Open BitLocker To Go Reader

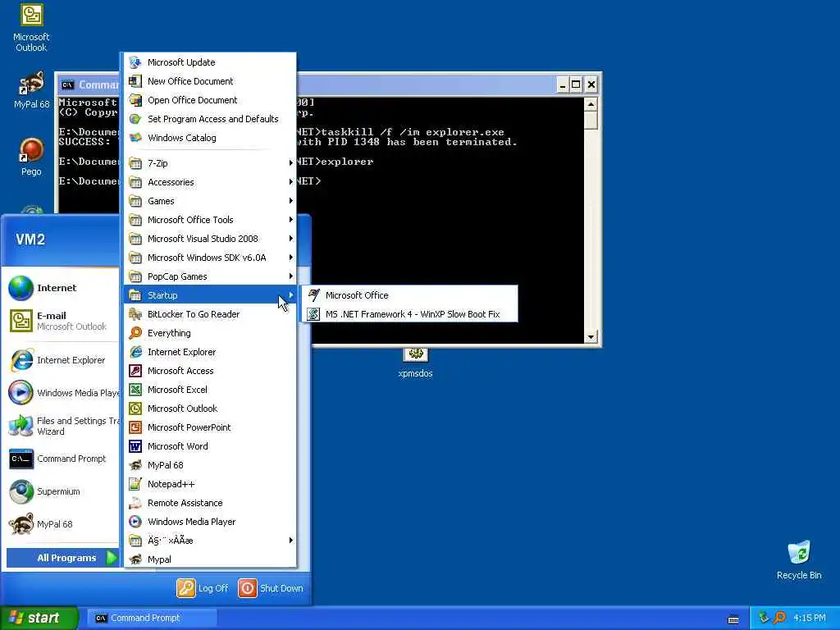click(x=210, y=314)
